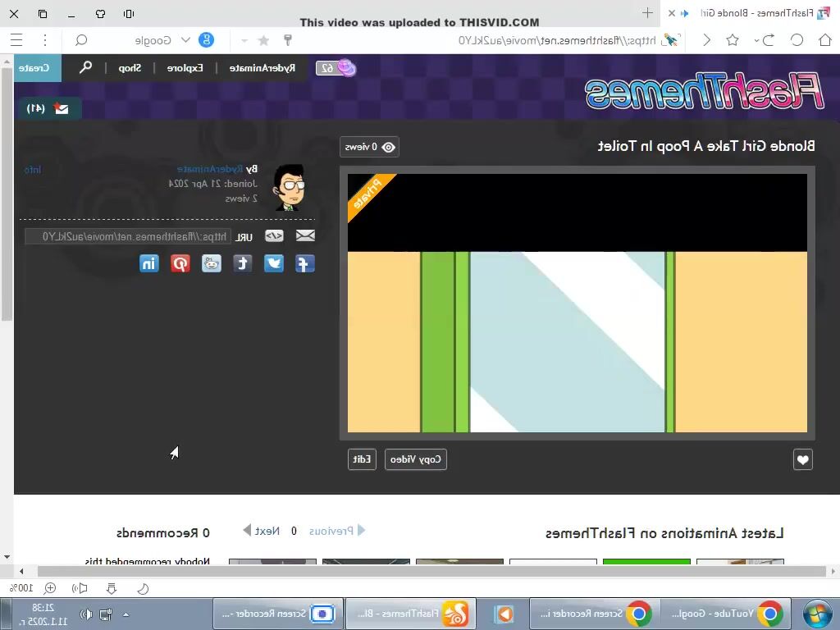This screenshot has height=630, width=840.
Task: Expand the search engine dropdown chevron
Action: [x=185, y=40]
